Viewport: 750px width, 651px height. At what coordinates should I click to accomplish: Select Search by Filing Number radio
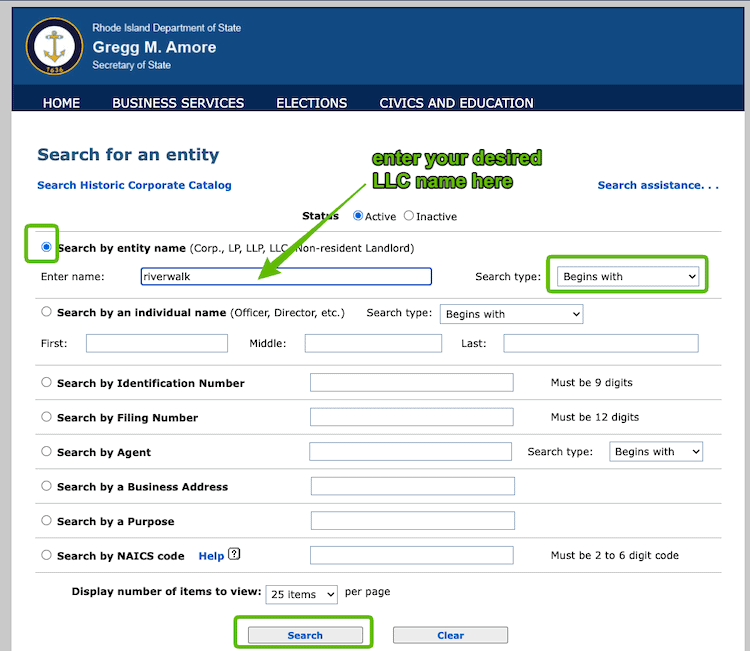(47, 417)
